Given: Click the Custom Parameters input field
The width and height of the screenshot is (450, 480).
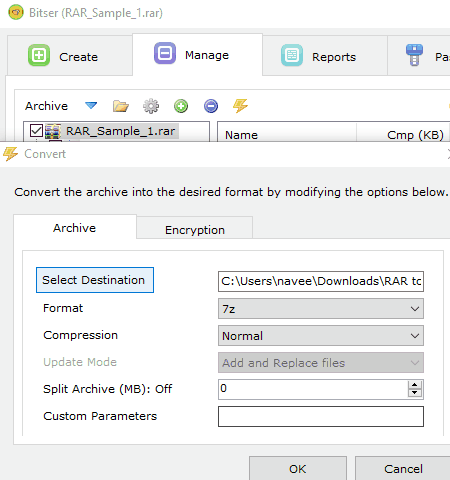Looking at the screenshot, I should pos(321,416).
